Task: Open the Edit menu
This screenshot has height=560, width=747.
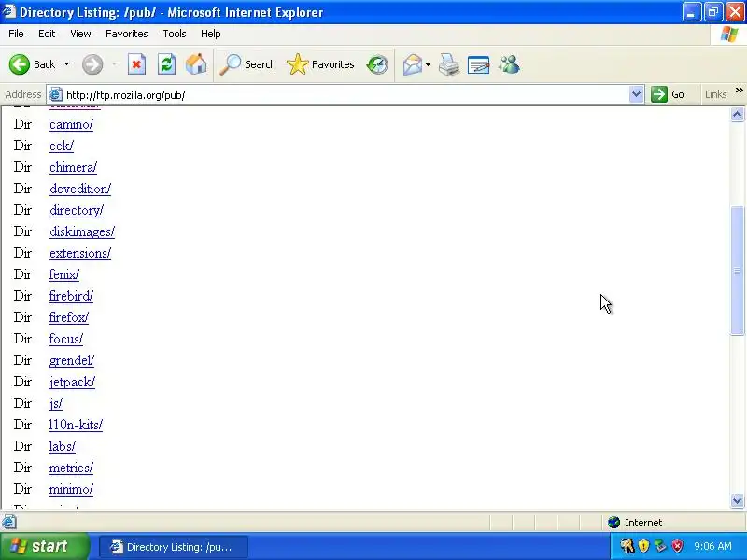Action: click(x=47, y=34)
